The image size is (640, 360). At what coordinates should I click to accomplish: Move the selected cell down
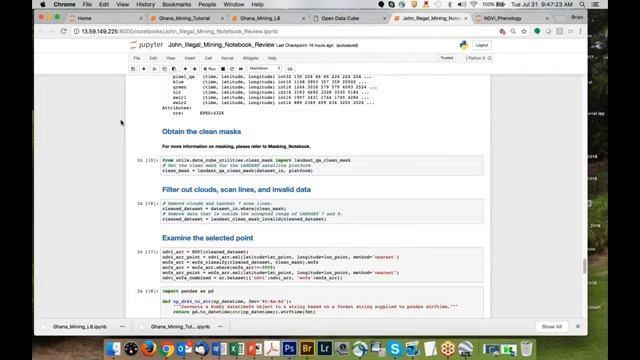195,69
